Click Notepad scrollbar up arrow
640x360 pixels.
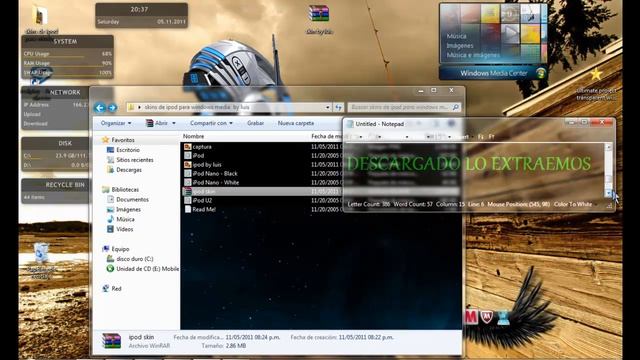(x=608, y=147)
